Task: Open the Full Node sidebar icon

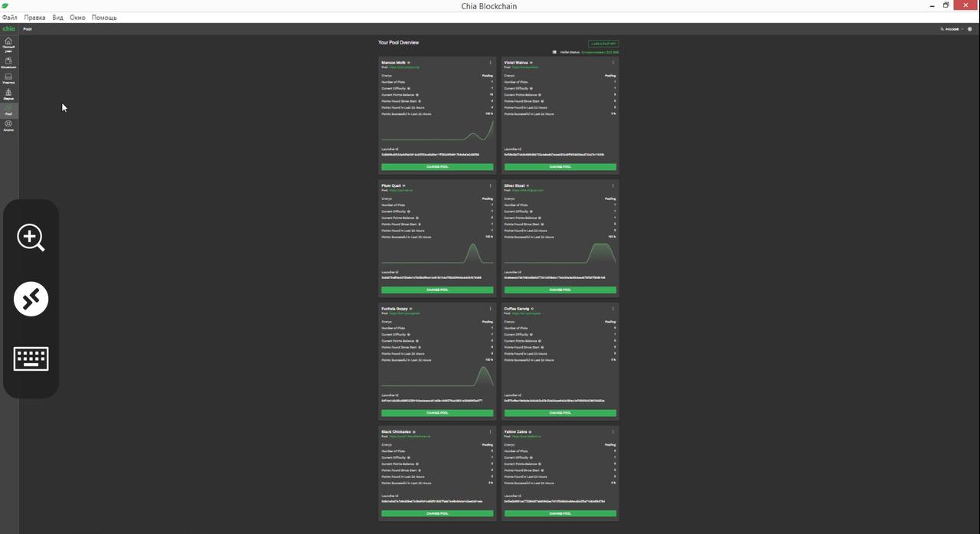Action: (8, 44)
